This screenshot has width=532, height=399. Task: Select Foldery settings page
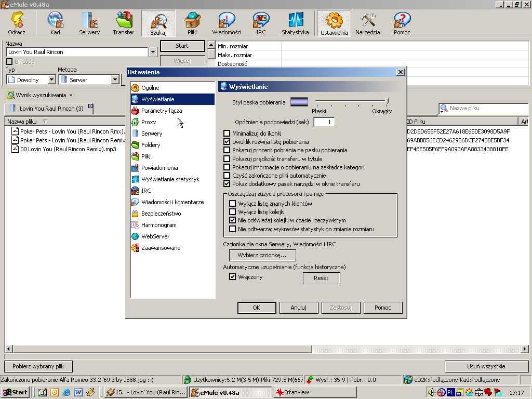(x=172, y=145)
